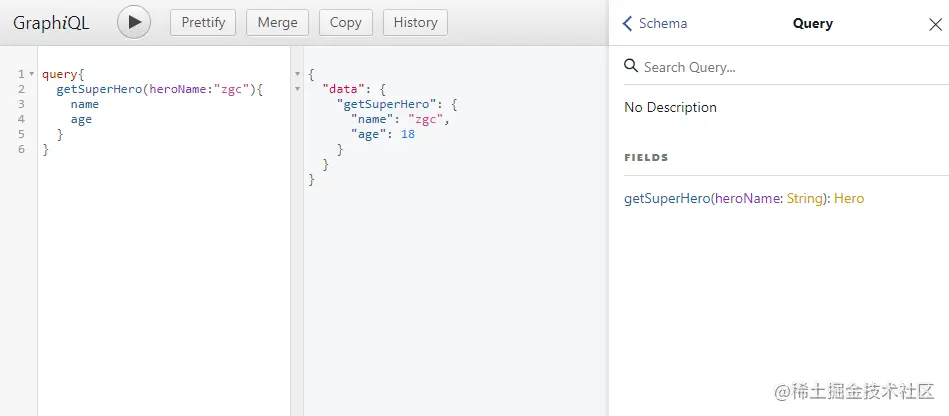Image resolution: width=949 pixels, height=416 pixels.
Task: Open the String type link
Action: (803, 199)
